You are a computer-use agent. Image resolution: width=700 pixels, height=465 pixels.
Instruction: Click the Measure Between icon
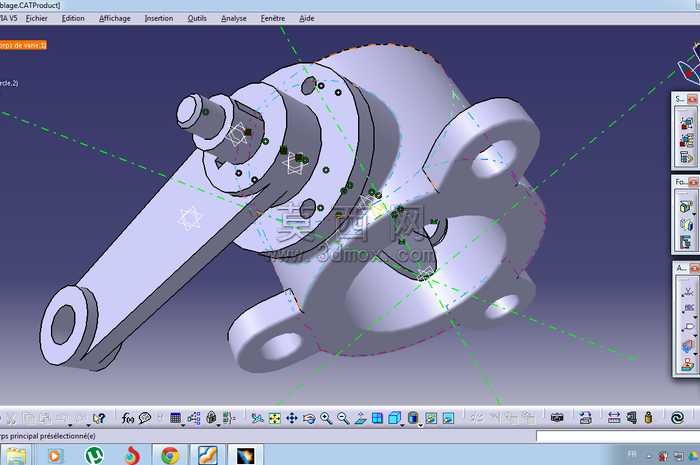(x=614, y=418)
